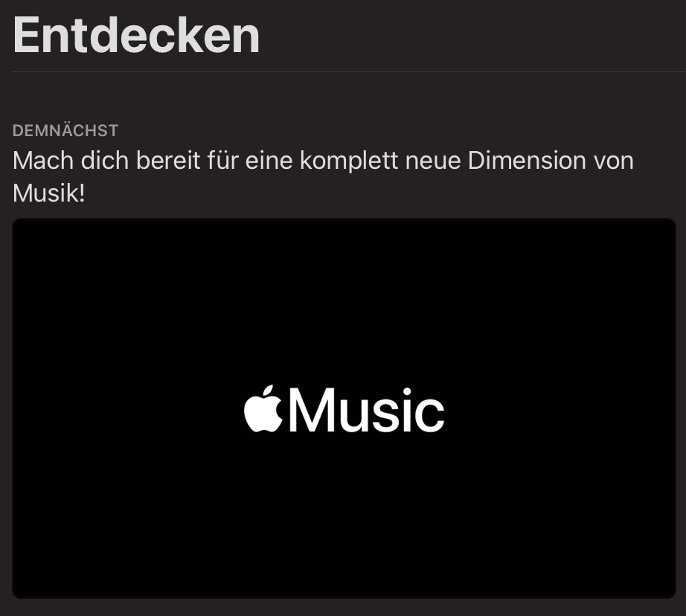Click the word 'eine' in the headline
The width and height of the screenshot is (686, 616).
[x=269, y=161]
